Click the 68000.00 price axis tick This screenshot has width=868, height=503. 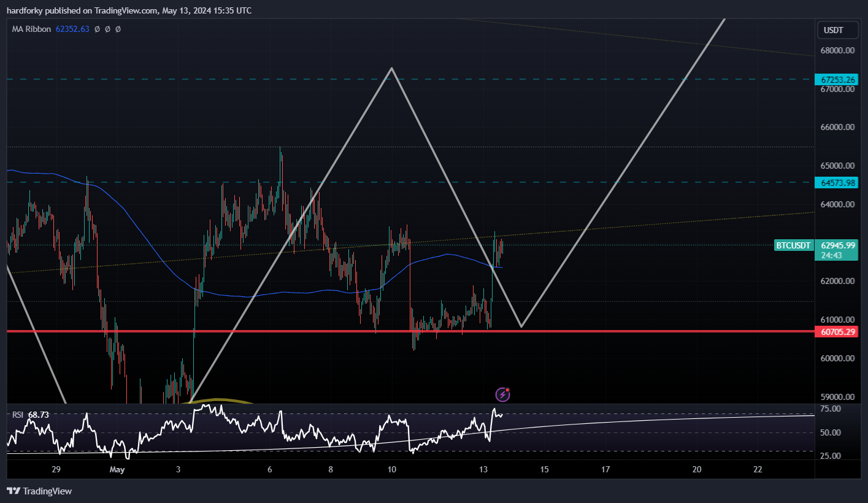click(838, 50)
